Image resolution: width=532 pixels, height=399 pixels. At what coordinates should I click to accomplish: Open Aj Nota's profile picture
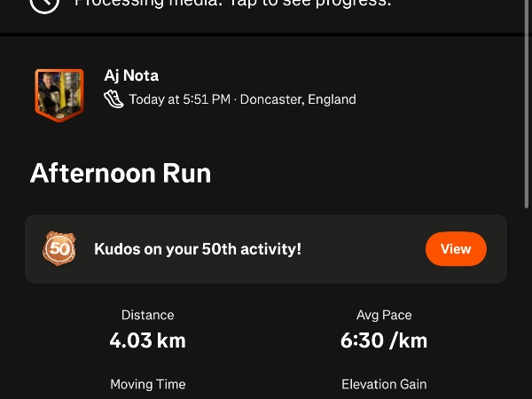[x=59, y=94]
